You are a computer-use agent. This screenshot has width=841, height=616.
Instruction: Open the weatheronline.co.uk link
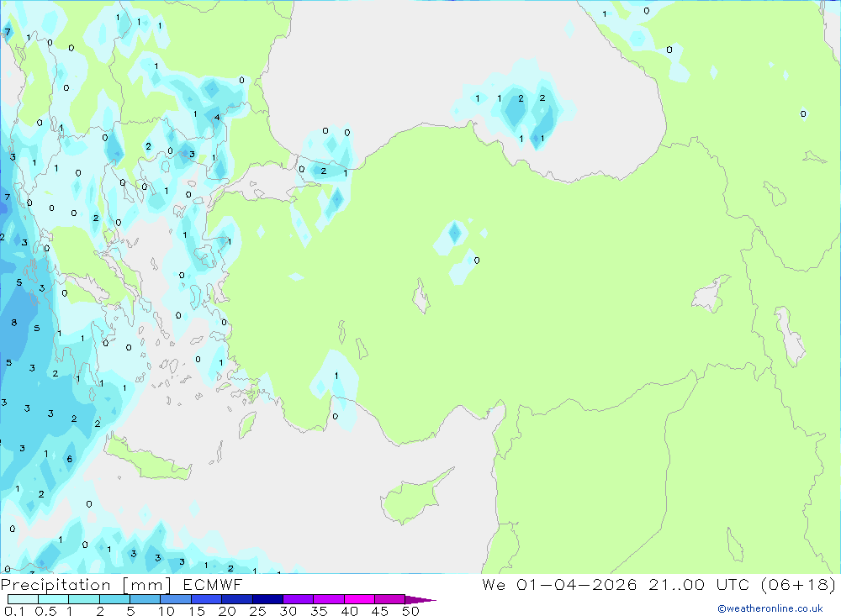click(770, 608)
